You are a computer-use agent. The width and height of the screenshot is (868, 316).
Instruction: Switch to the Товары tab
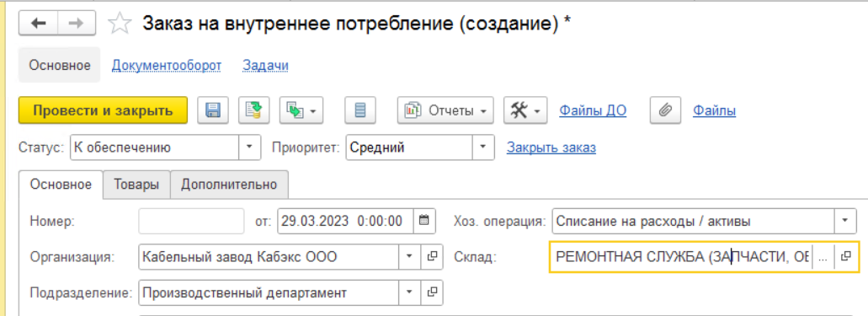pos(136,184)
